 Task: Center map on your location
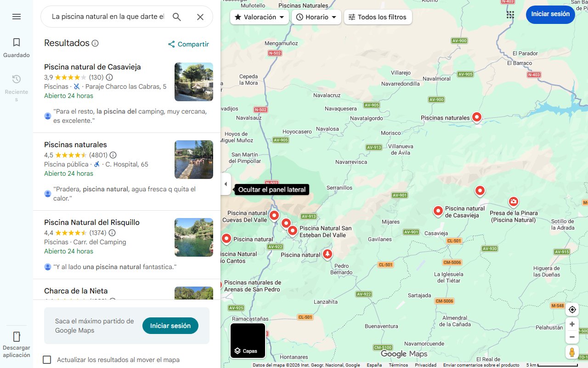click(x=572, y=310)
